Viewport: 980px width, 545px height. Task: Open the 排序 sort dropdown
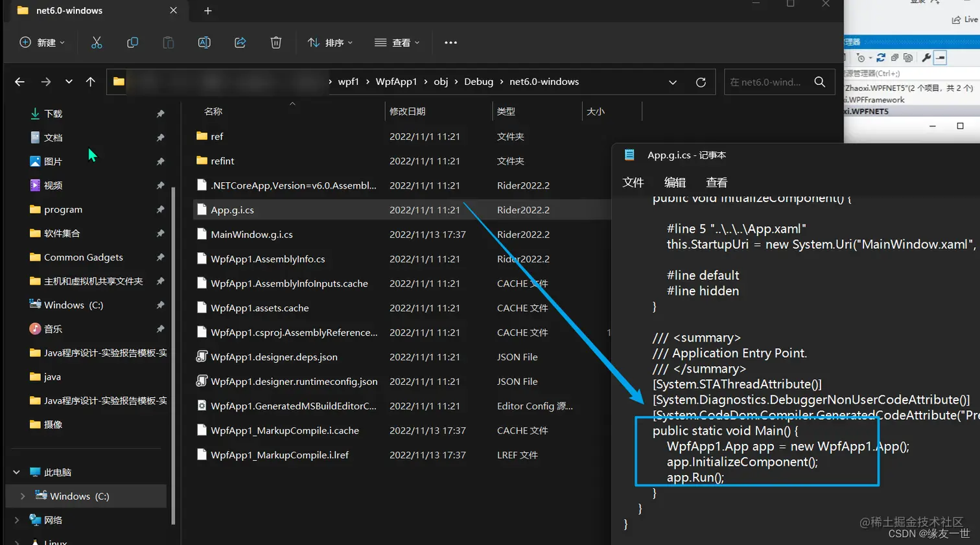330,43
